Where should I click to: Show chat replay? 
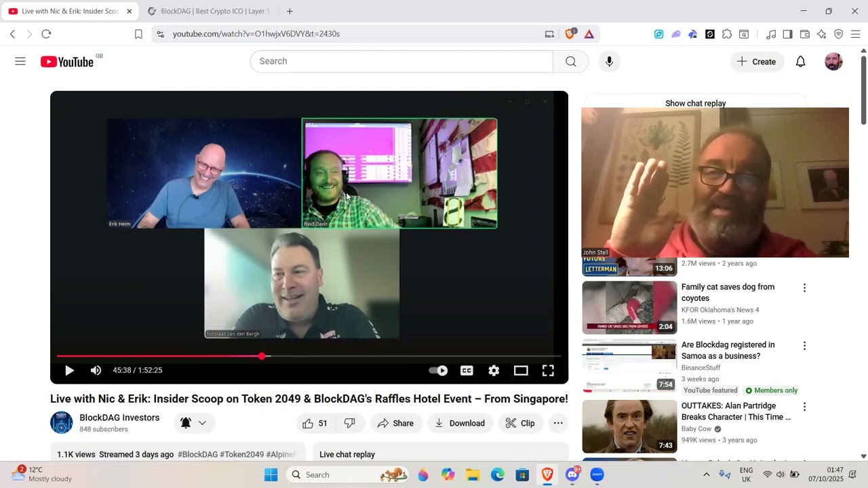(696, 103)
